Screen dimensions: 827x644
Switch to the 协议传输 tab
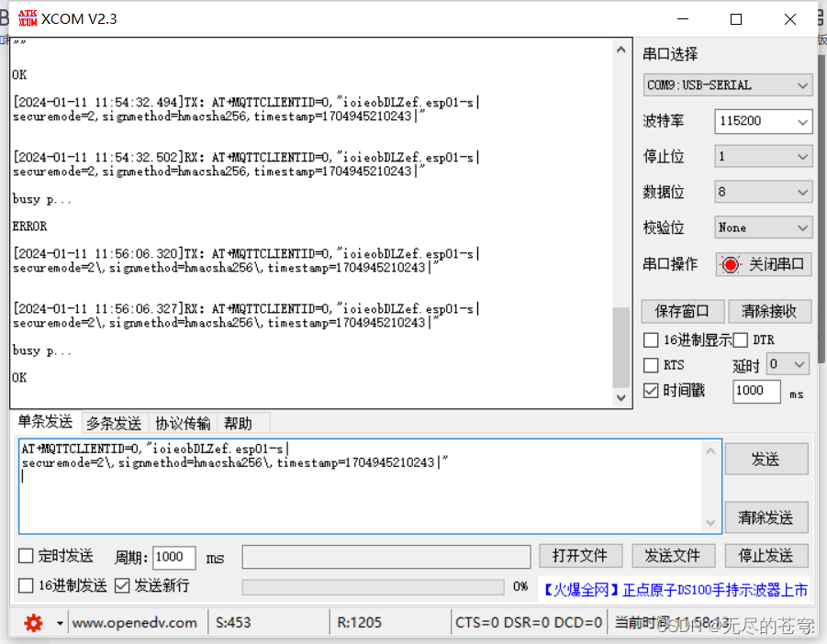[183, 423]
